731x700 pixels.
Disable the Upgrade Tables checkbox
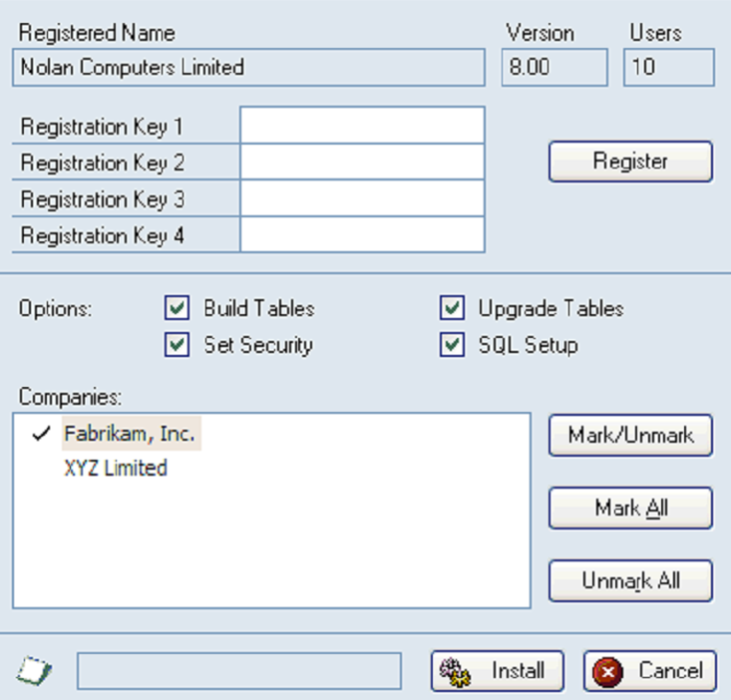coord(453,309)
